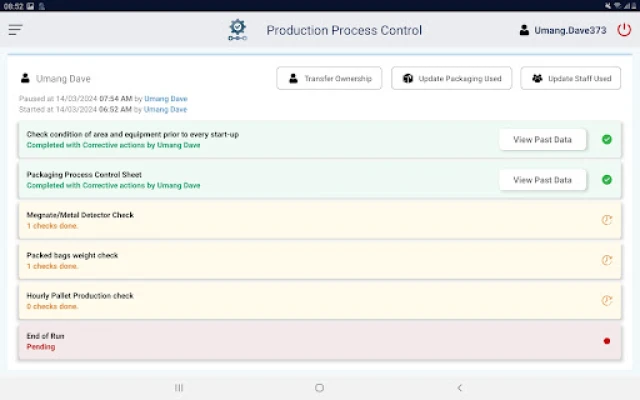View Past Data for Packaging Process Control Sheet
This screenshot has width=640, height=400.
click(542, 180)
